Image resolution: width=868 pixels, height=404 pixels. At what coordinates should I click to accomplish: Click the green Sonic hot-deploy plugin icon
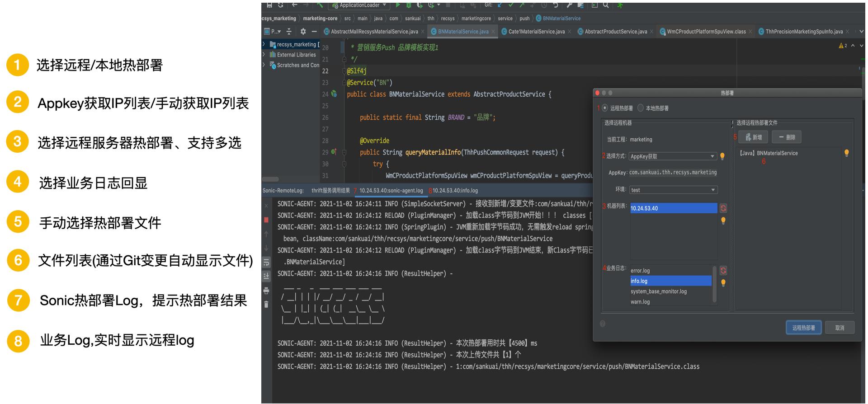pyautogui.click(x=620, y=5)
